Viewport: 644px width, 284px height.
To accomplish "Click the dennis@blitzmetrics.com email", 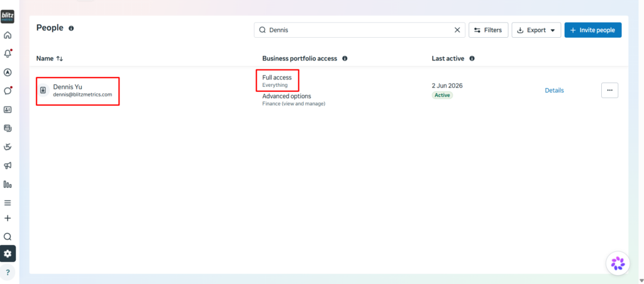I will 82,94.
